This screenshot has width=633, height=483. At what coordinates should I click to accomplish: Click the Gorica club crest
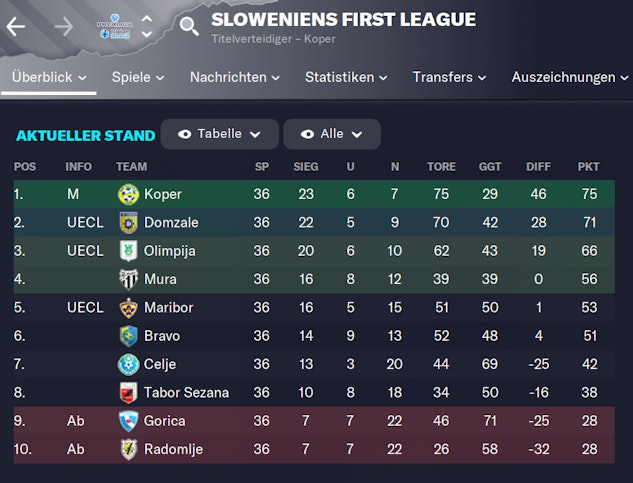[128, 421]
